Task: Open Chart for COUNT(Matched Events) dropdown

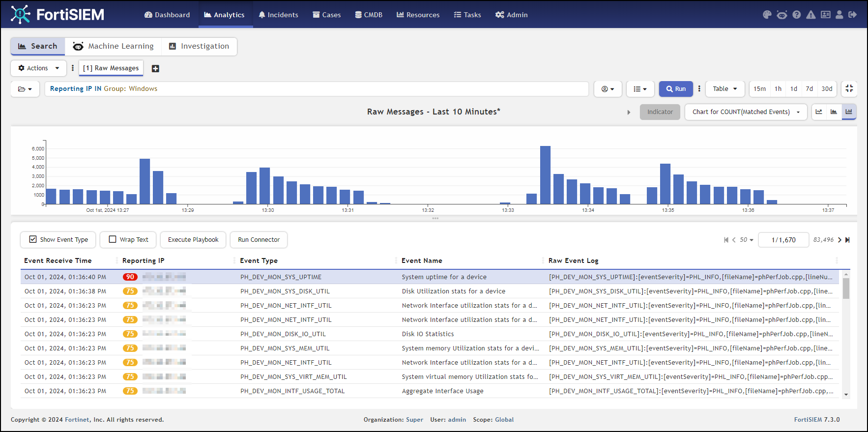Action: [746, 112]
